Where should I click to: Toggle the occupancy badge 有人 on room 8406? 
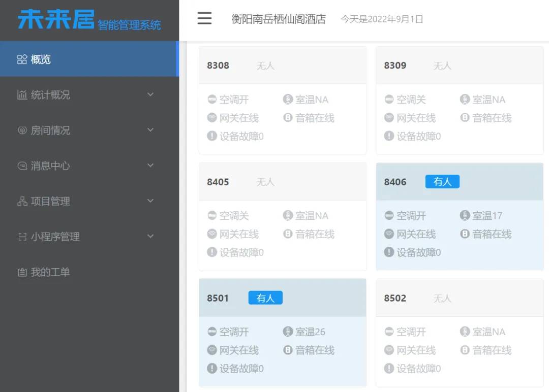tap(442, 181)
